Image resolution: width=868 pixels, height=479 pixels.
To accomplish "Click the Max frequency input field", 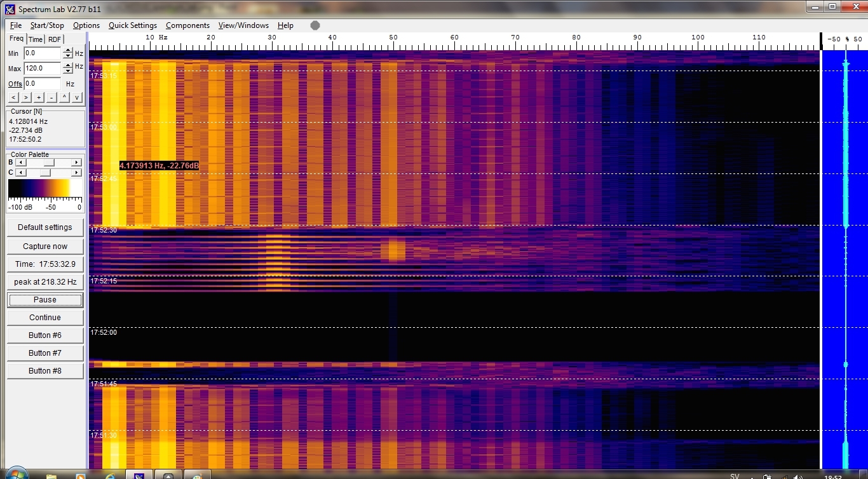I will [x=42, y=68].
